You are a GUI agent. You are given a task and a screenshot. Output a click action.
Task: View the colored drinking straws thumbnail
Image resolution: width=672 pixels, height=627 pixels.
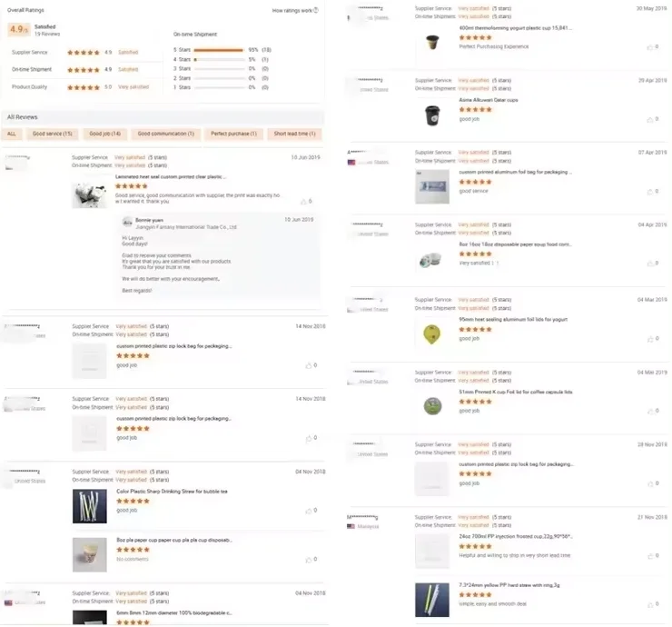pos(89,506)
